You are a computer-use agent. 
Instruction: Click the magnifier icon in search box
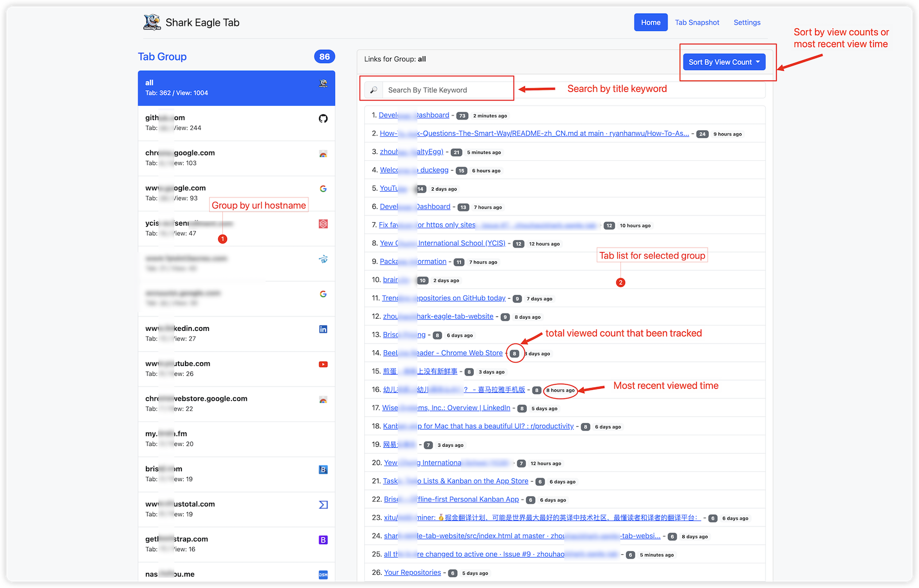pyautogui.click(x=373, y=90)
